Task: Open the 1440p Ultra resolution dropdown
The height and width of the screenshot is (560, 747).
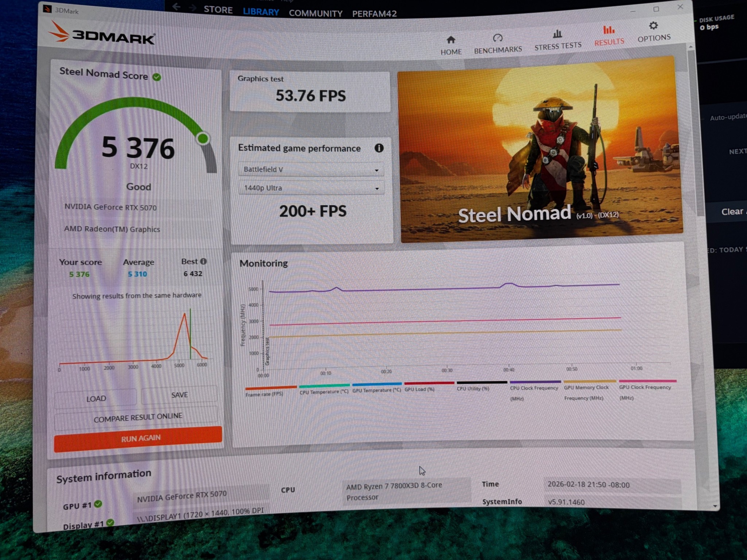Action: click(x=311, y=188)
